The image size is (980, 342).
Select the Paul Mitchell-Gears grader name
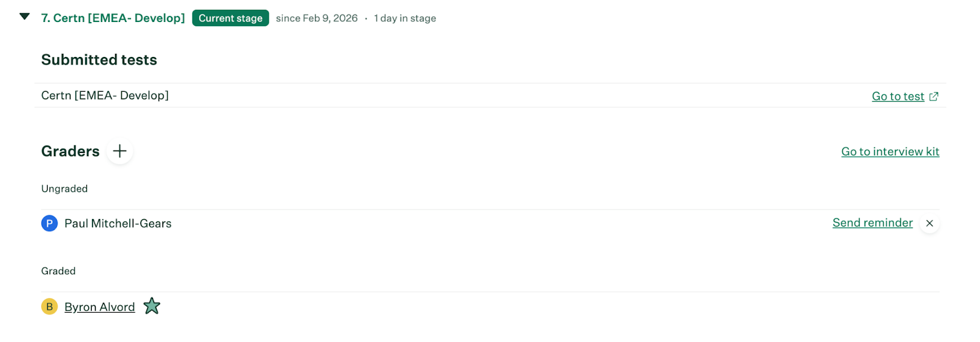coord(118,223)
